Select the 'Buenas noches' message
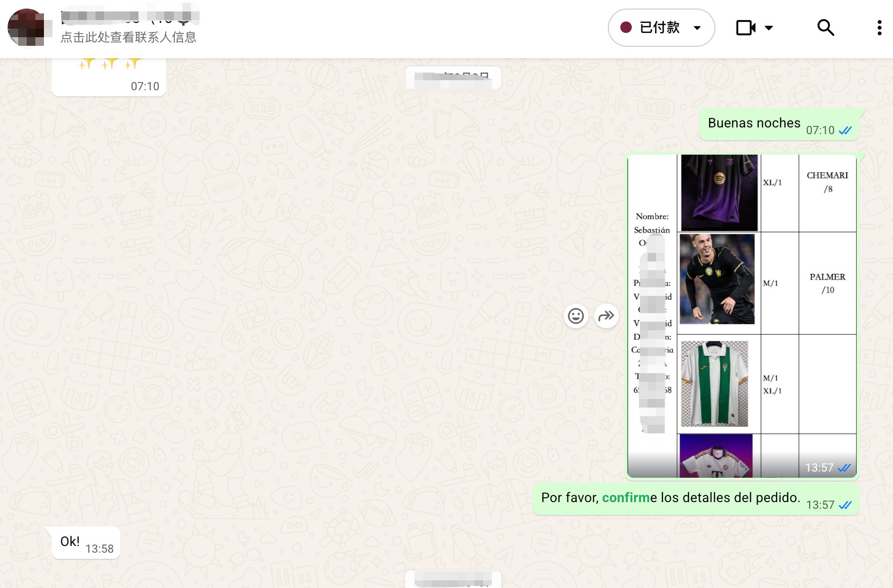This screenshot has width=893, height=588. click(779, 124)
